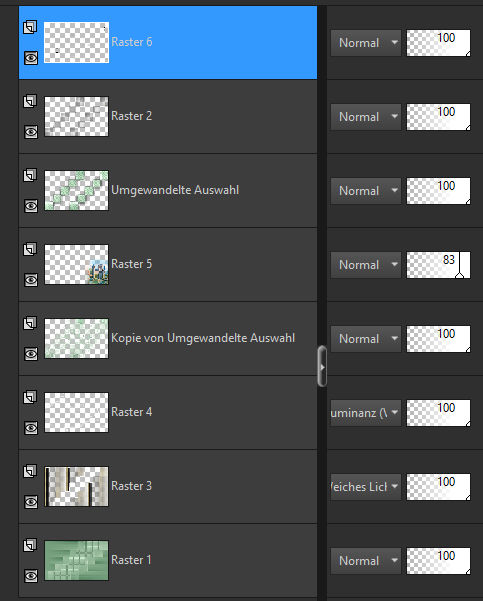Viewport: 483px width, 601px height.
Task: Click the layer type icon of Raster 3
Action: (x=30, y=471)
